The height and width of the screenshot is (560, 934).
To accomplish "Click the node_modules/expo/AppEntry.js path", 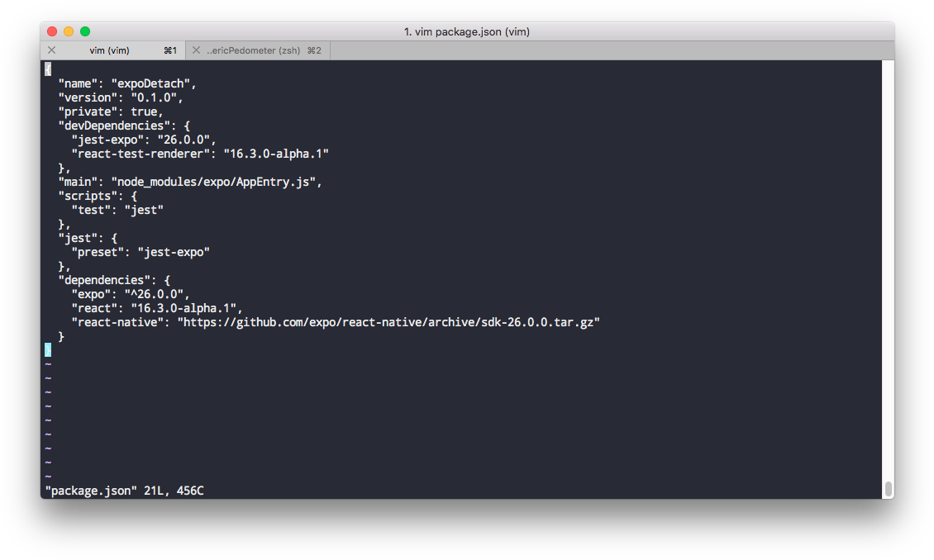I will 213,182.
